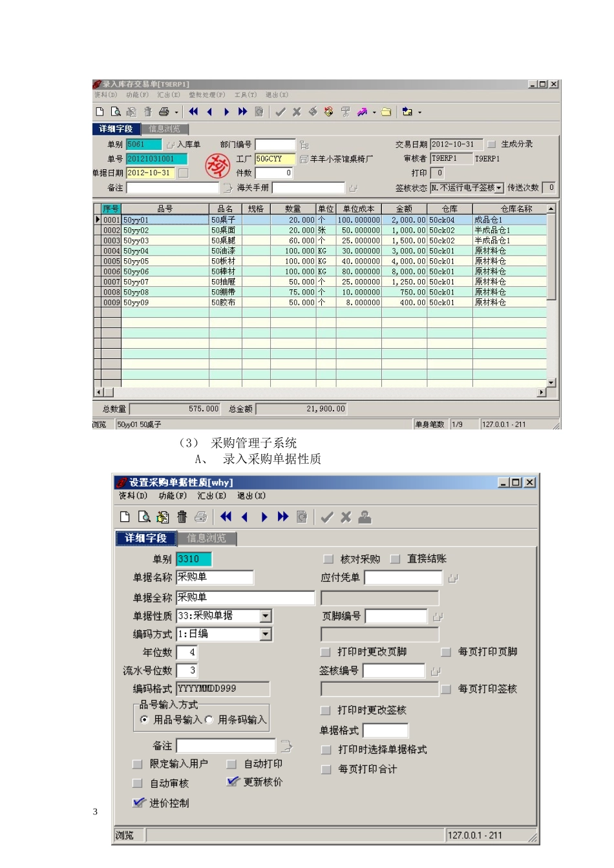The width and height of the screenshot is (614, 868).
Task: Go to previous record in inventory transaction window
Action: (209, 112)
